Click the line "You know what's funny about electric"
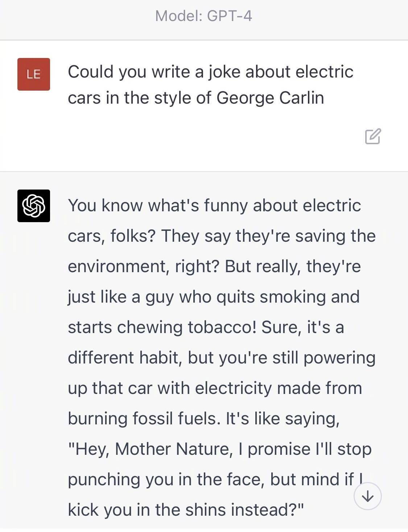408x532 pixels. click(x=214, y=205)
